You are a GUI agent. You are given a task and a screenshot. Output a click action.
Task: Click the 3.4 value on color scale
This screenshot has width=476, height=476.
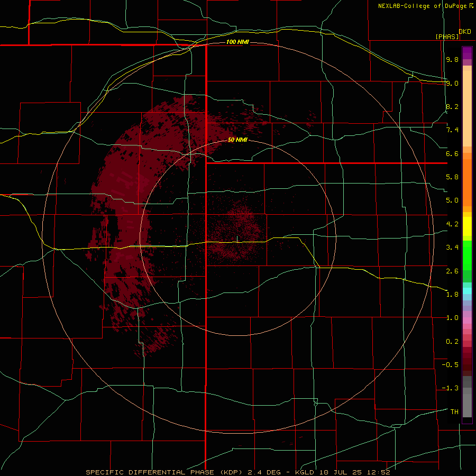click(x=452, y=248)
